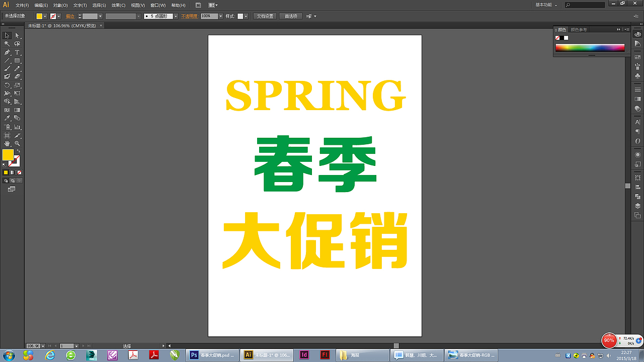Click the zoom level field in status bar

(x=33, y=346)
